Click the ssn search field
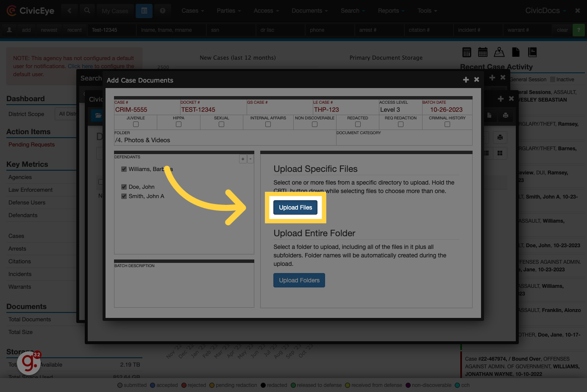 (231, 30)
